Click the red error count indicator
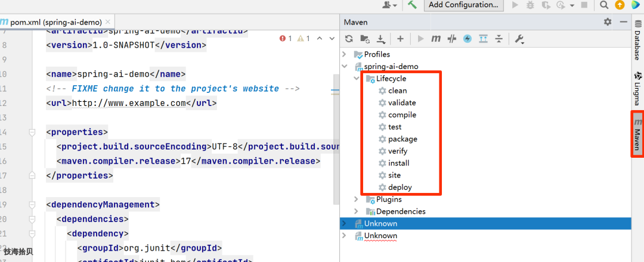Screen dimensions: 644x262 (x=286, y=39)
